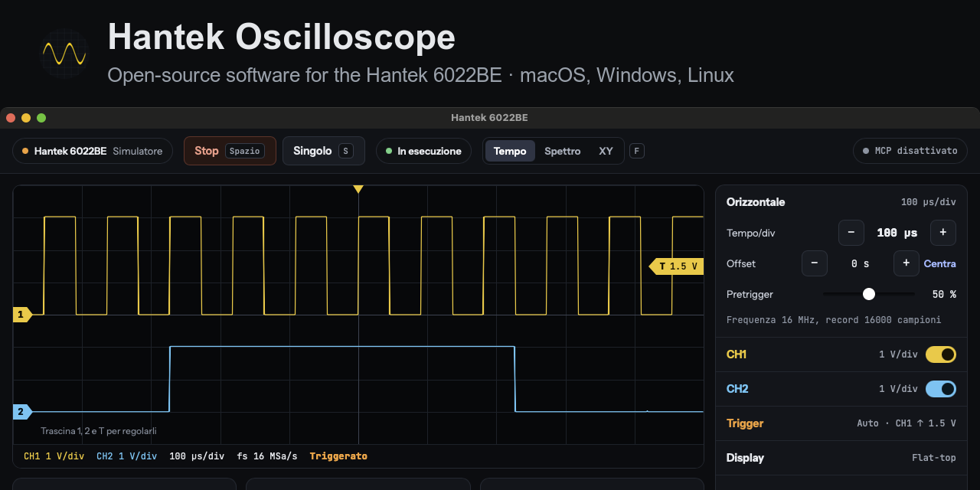The image size is (980, 490).
Task: Click the Tempo/div value 100 µs
Action: [897, 233]
